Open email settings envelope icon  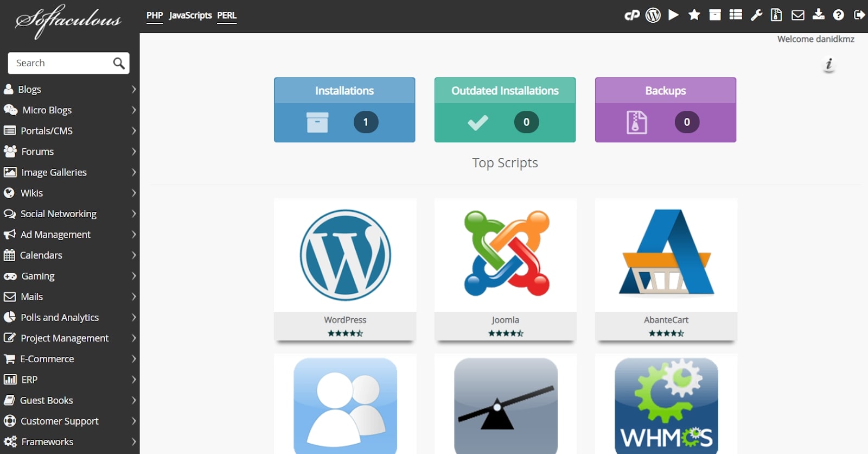click(x=797, y=15)
